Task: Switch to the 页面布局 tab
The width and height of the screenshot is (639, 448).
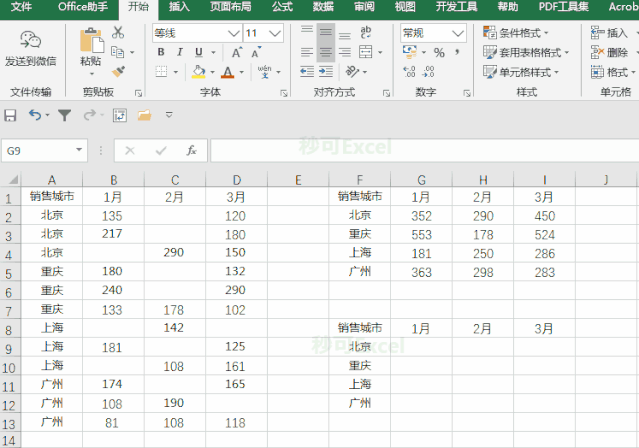Action: pyautogui.click(x=231, y=7)
